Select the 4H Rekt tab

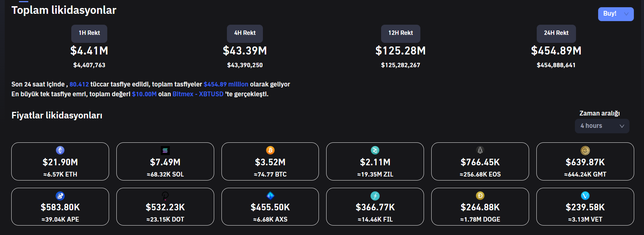[245, 33]
